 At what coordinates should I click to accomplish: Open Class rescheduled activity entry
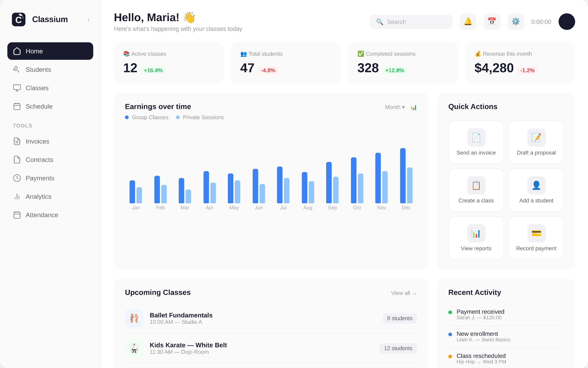pos(506,358)
